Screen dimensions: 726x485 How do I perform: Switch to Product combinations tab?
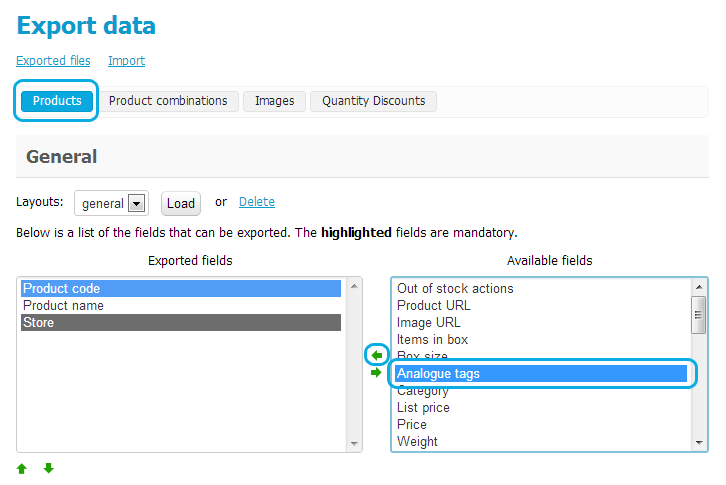168,101
